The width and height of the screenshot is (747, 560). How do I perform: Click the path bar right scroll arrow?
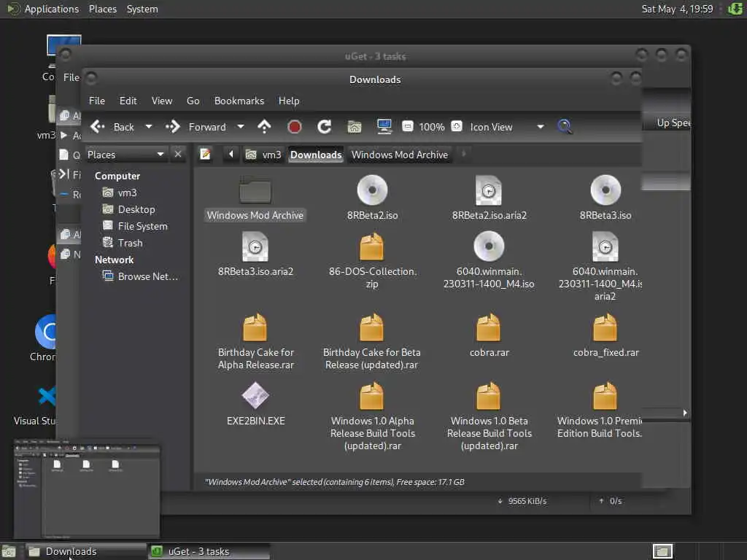(x=463, y=154)
